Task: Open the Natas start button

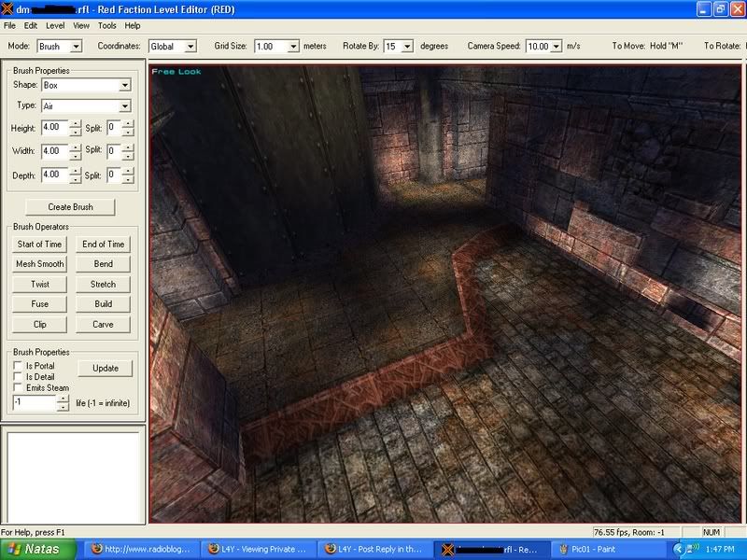Action: (x=38, y=550)
